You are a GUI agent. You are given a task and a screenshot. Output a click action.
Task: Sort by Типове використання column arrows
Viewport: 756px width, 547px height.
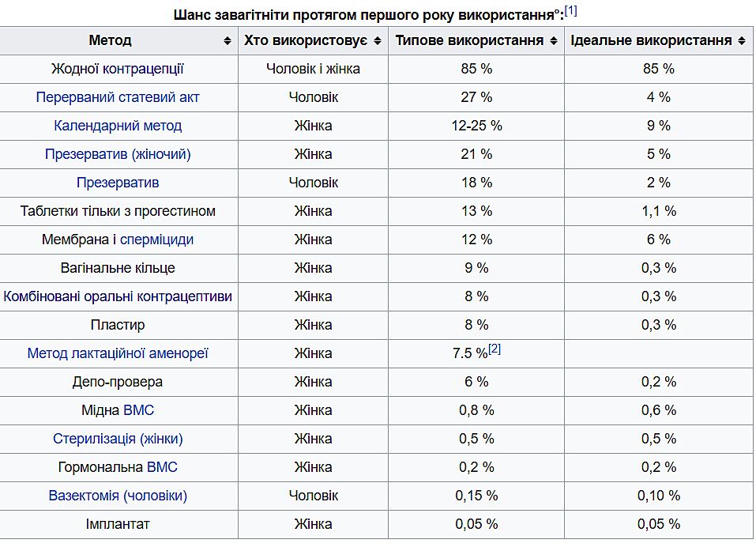(x=555, y=40)
